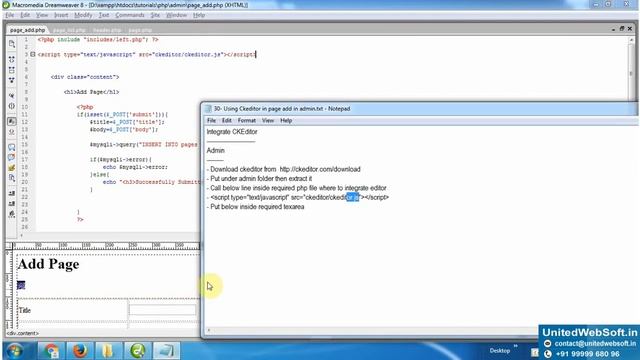Click the green circular taskbar icon
The image size is (640, 360).
pyautogui.click(x=138, y=351)
